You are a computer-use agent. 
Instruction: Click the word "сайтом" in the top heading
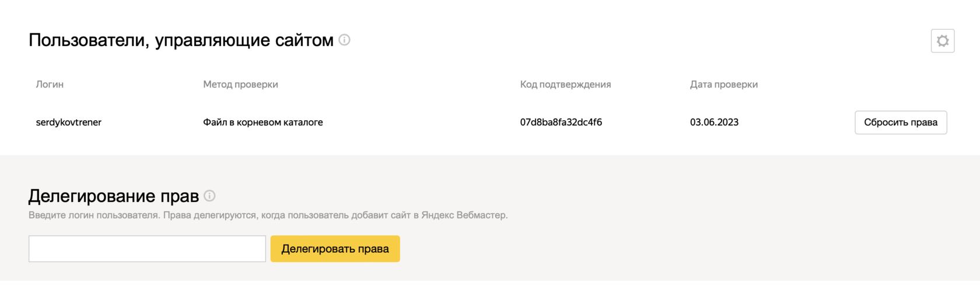tap(304, 40)
